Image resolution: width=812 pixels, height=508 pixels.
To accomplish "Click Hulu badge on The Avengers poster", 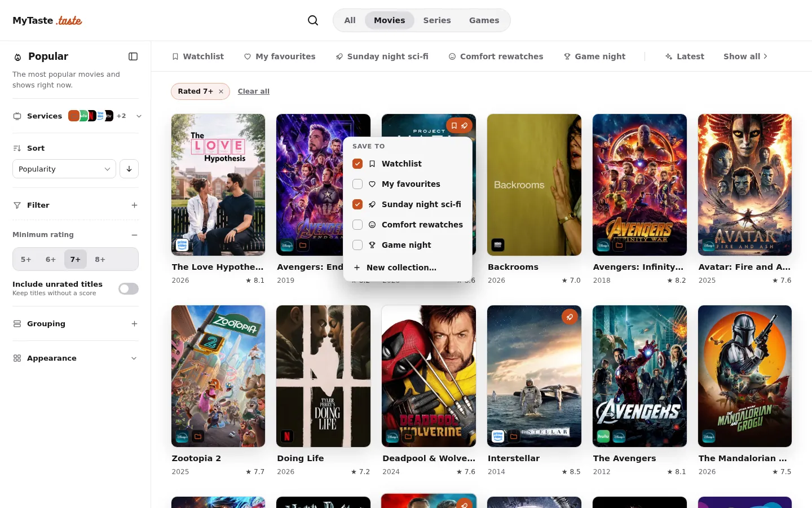I will 603,436.
